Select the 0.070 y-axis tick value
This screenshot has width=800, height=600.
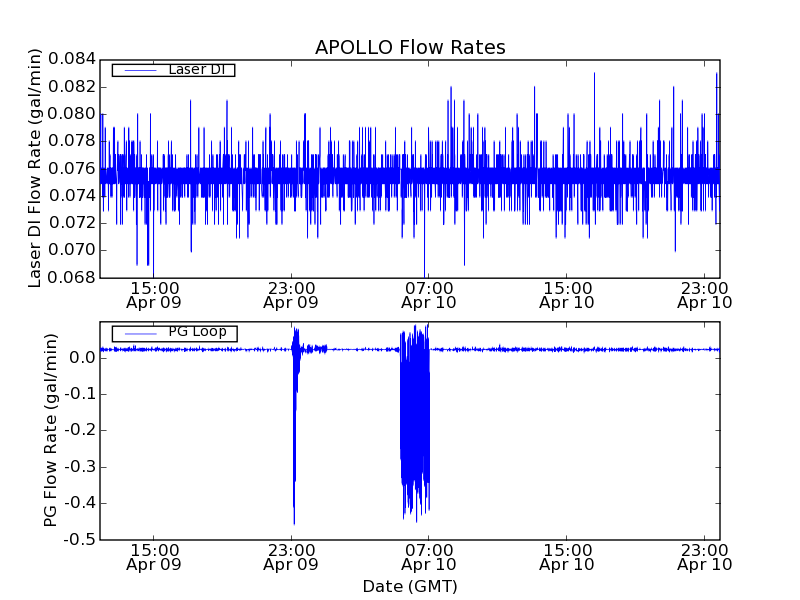coord(72,250)
